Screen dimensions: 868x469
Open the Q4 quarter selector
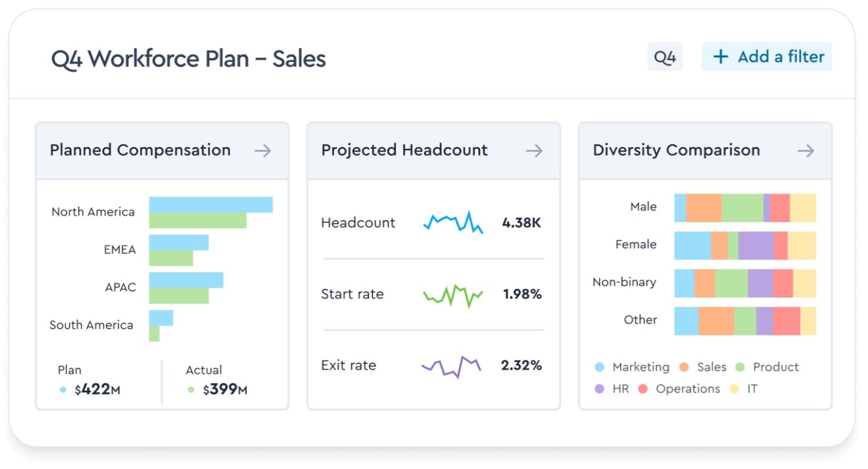click(665, 57)
